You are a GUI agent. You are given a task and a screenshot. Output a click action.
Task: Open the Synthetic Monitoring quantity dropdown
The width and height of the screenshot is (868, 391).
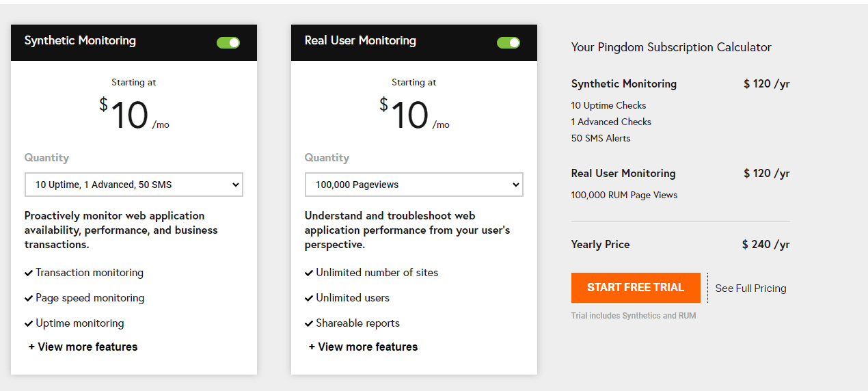(134, 185)
